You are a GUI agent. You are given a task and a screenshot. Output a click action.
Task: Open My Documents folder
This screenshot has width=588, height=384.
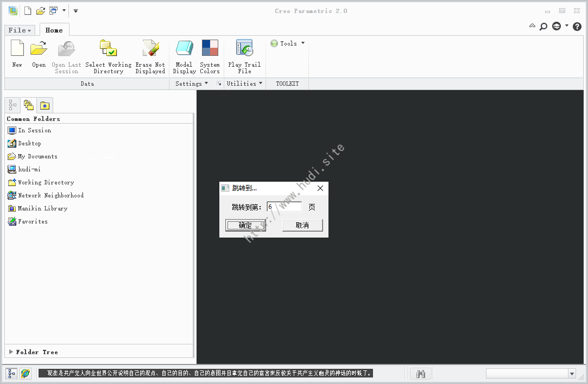[x=33, y=156]
